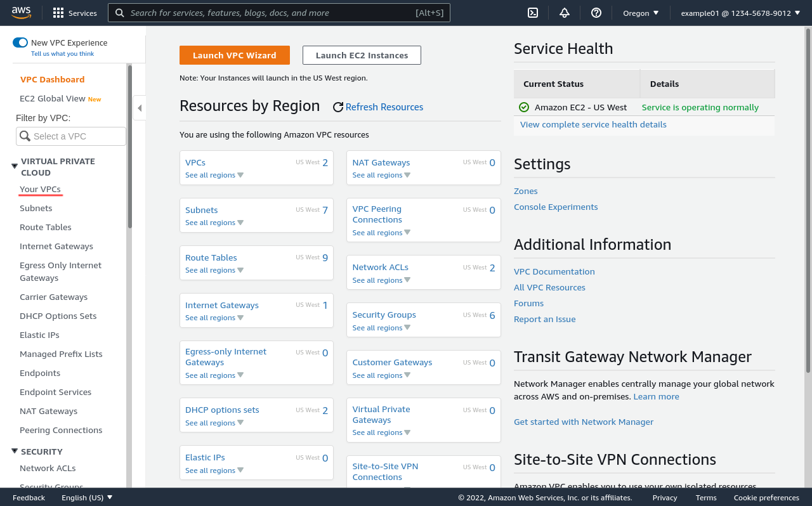The image size is (812, 506).
Task: Open the VPC Peering Connections resource link
Action: (x=377, y=214)
